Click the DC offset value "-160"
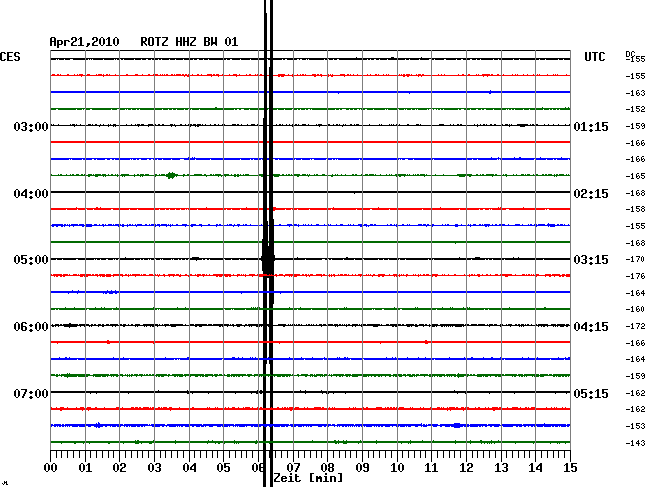 (635, 309)
